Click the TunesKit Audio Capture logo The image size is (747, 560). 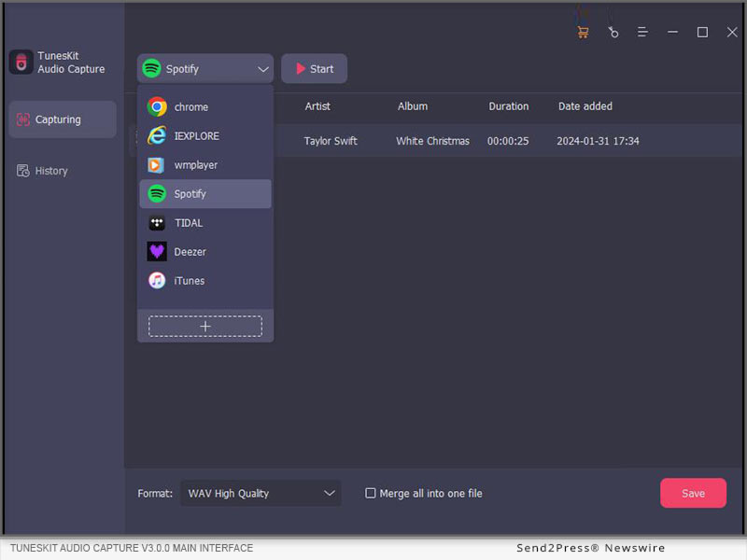[x=21, y=63]
